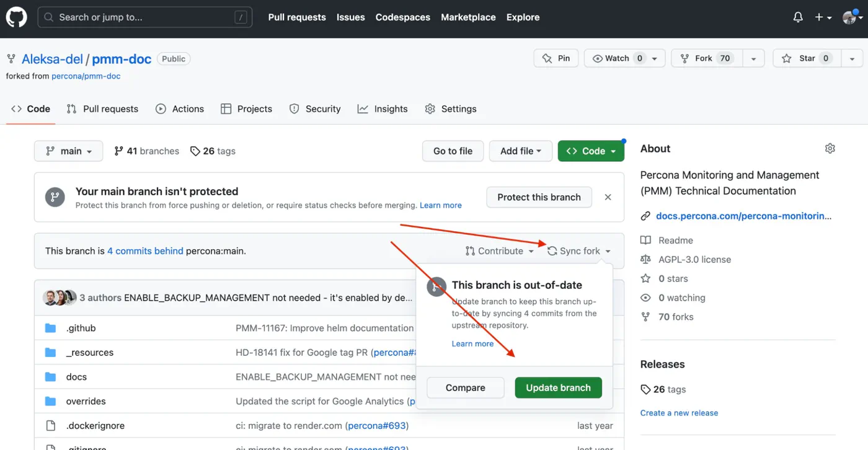Click the commit authors avatar stack

[x=60, y=298]
